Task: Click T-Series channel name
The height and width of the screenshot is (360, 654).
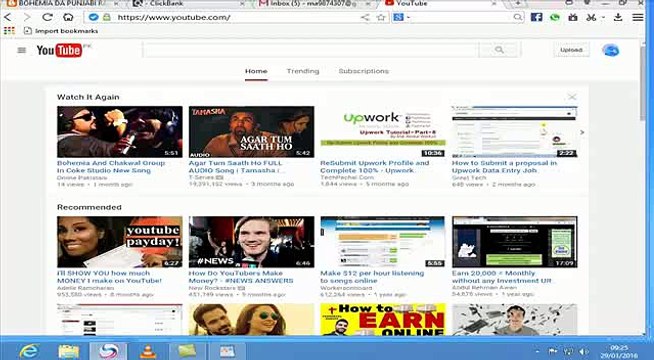Action: point(201,177)
